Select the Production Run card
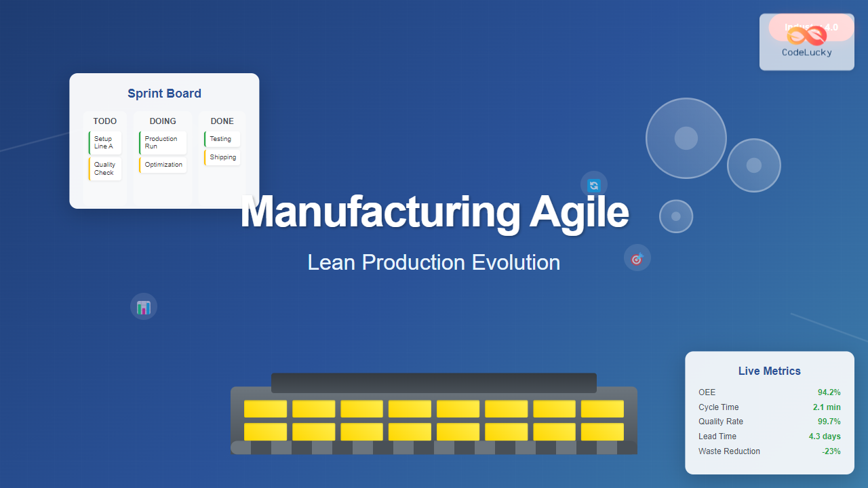The height and width of the screenshot is (488, 868). pos(163,142)
